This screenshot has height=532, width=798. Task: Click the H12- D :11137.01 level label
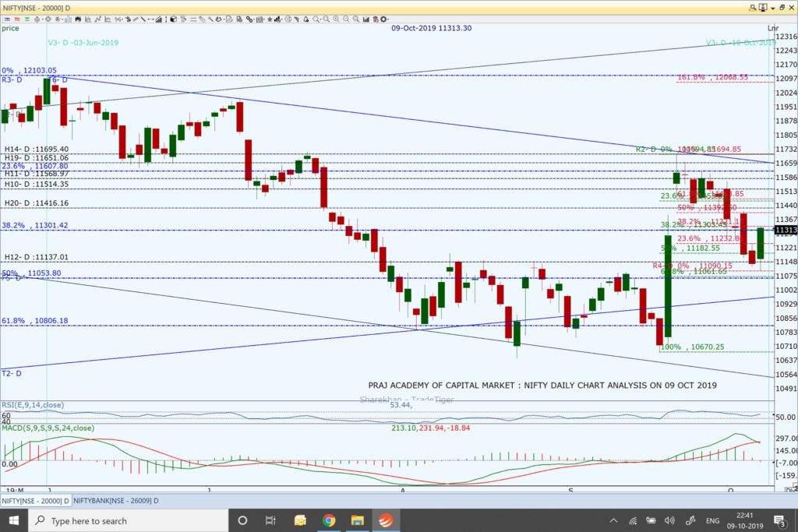click(36, 257)
